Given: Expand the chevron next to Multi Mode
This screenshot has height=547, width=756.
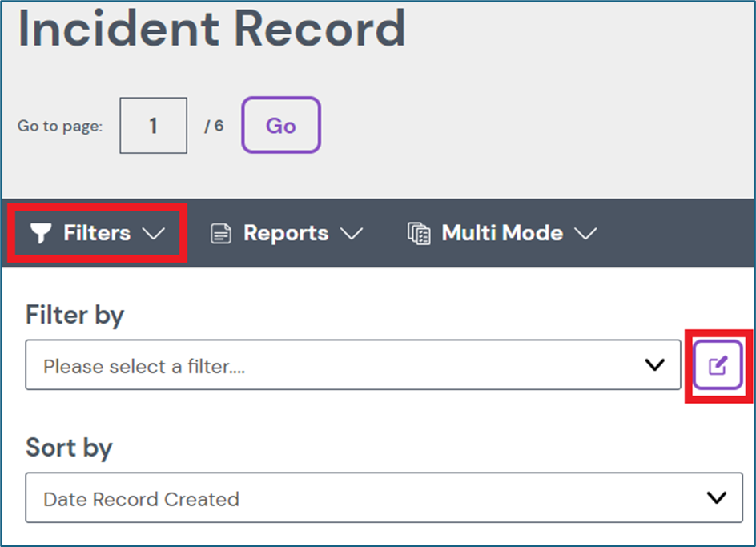Looking at the screenshot, I should click(x=585, y=234).
